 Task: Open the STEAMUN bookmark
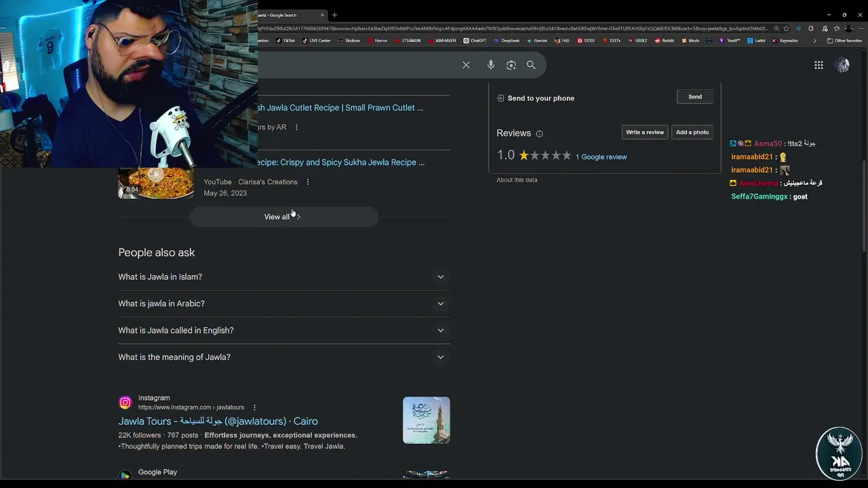[x=408, y=41]
